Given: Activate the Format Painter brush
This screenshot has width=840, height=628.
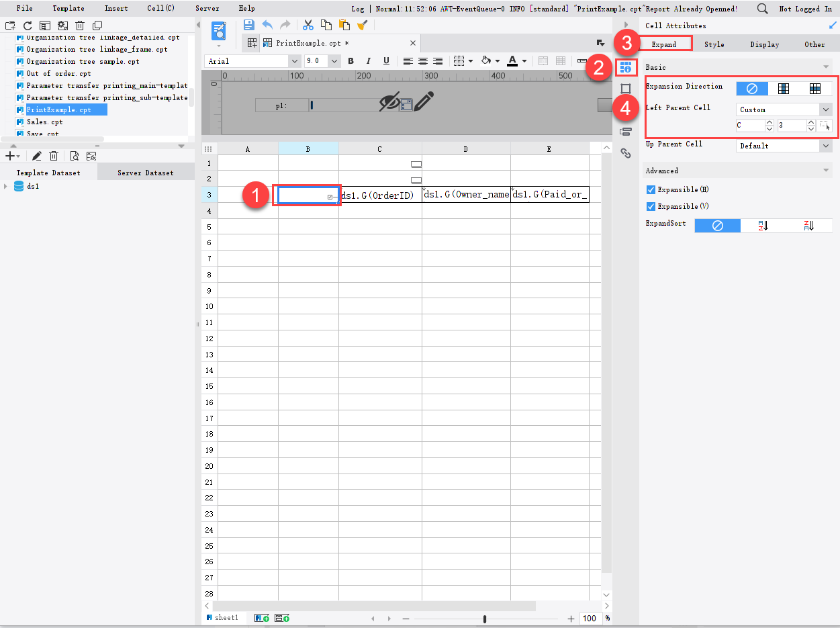Looking at the screenshot, I should 363,24.
